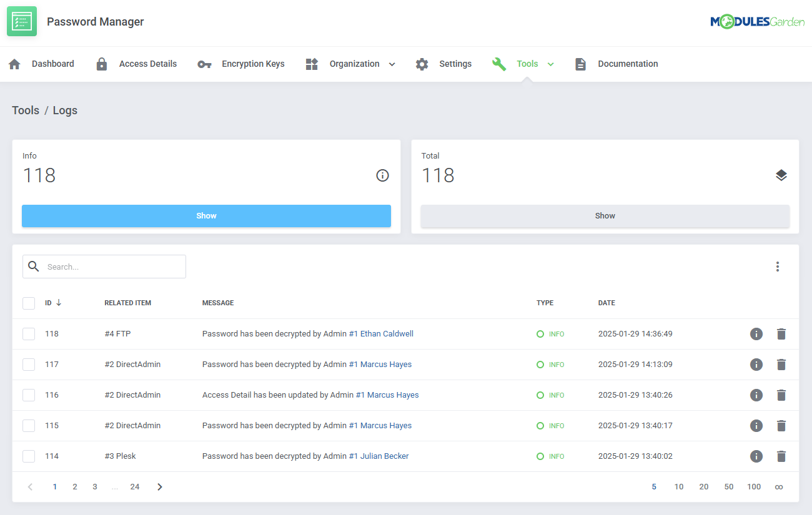Click the grey Show button under Total
The height and width of the screenshot is (515, 812).
pos(605,216)
